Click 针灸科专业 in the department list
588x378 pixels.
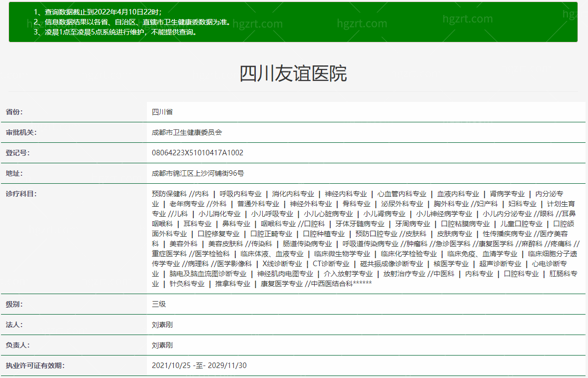coord(187,284)
